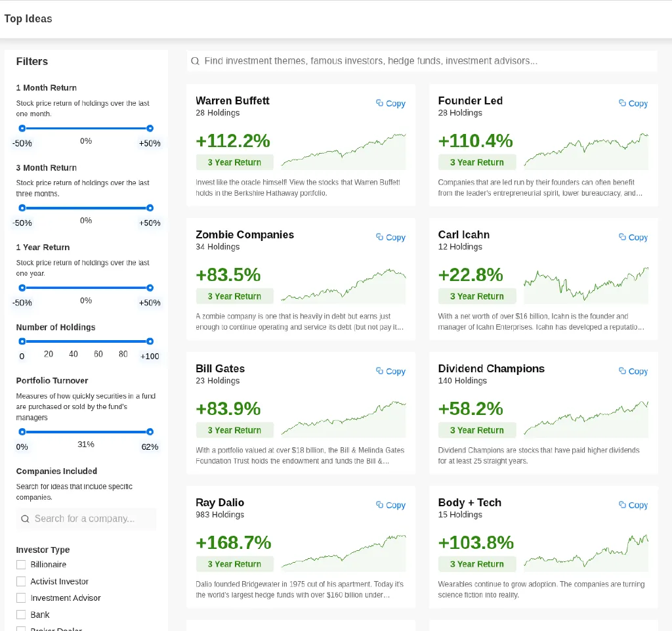Click the Body + Tech return chart
Viewport: 672px width, 631px height.
tap(586, 553)
